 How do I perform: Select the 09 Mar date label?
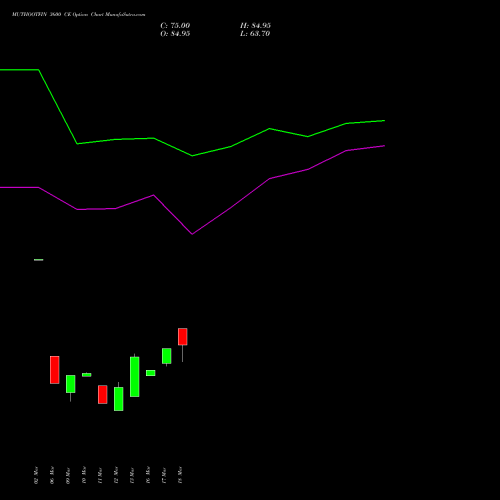click(x=68, y=475)
